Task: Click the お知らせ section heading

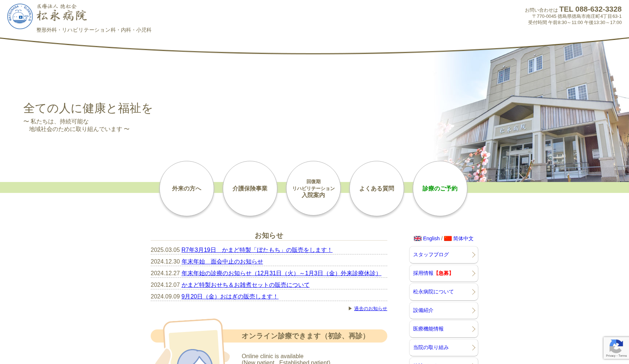Action: pos(269,236)
